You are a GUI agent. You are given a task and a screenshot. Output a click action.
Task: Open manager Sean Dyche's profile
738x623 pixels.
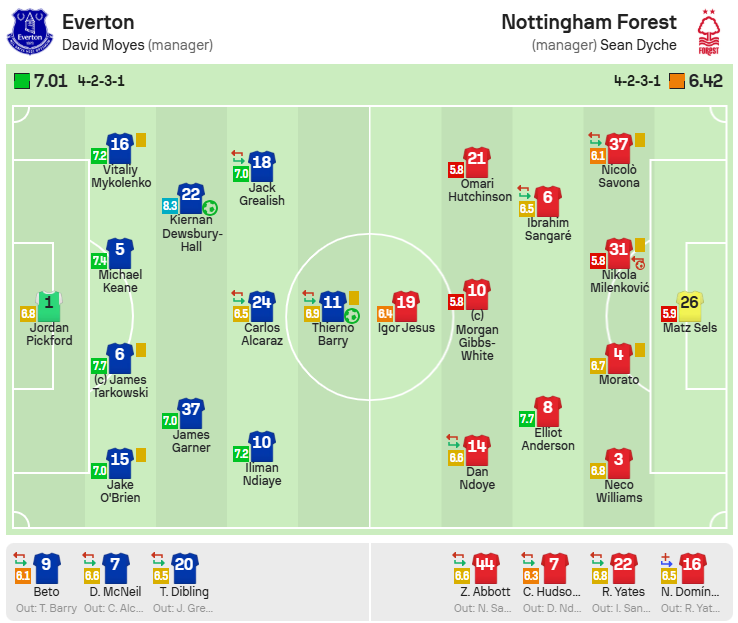click(638, 45)
